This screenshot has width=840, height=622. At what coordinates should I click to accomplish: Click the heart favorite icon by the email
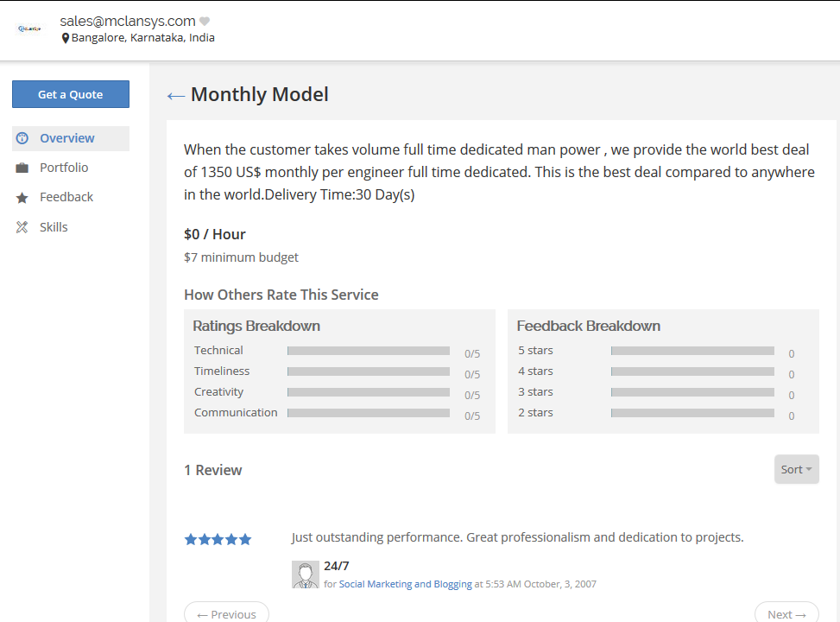(205, 22)
